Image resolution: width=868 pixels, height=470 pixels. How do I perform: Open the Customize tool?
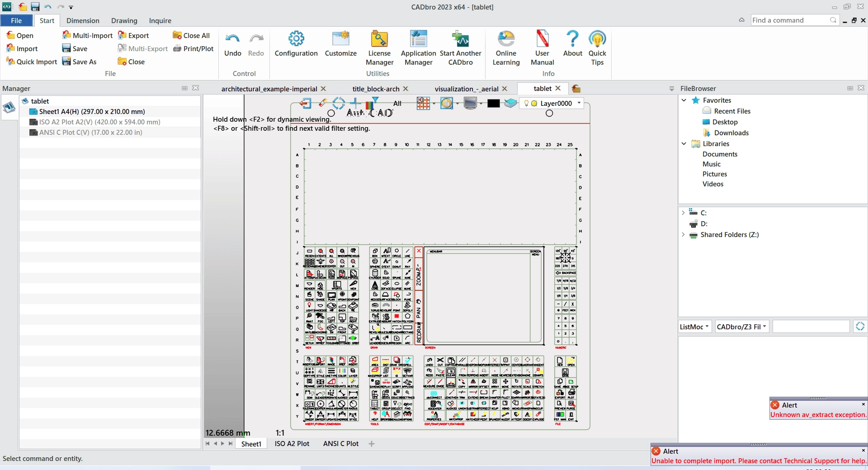click(x=341, y=44)
